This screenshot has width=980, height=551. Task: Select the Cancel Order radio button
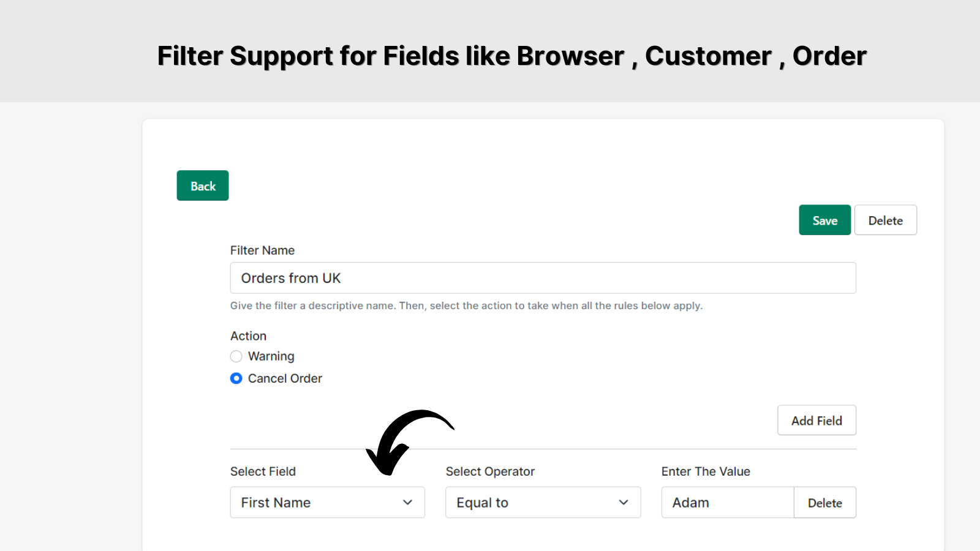point(236,378)
